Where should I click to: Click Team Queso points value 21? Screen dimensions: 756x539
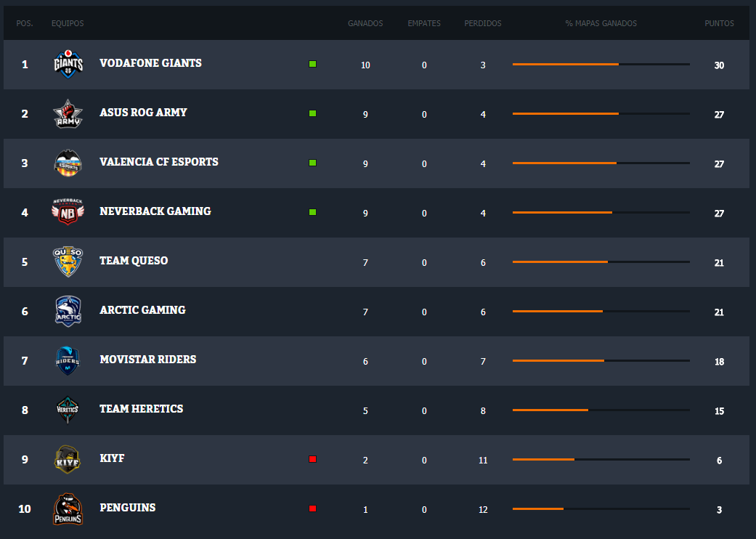(x=719, y=263)
